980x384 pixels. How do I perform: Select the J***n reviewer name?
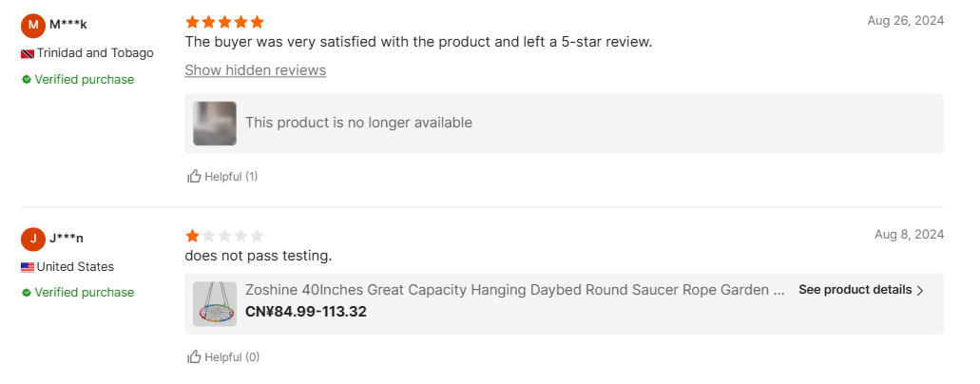[67, 239]
